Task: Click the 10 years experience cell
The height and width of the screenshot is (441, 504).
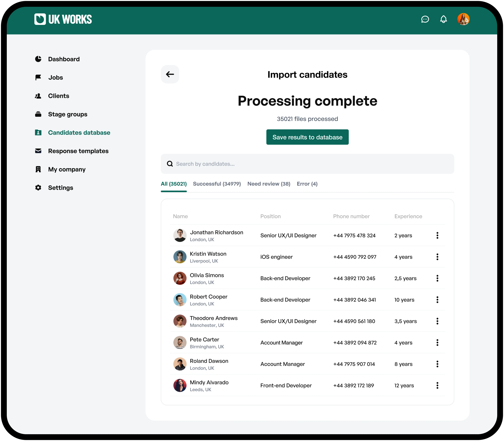Action: pyautogui.click(x=404, y=300)
